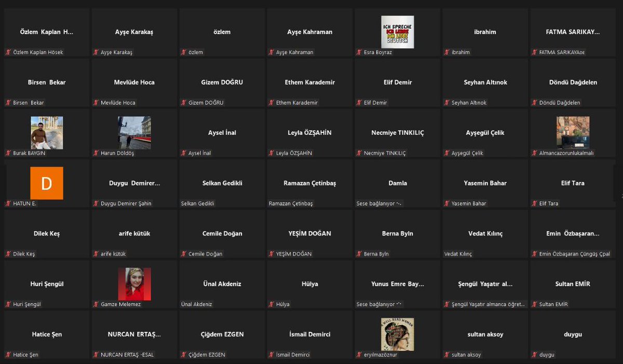Open eryılmazöznur's 'well read woman' profile picture

pyautogui.click(x=398, y=334)
